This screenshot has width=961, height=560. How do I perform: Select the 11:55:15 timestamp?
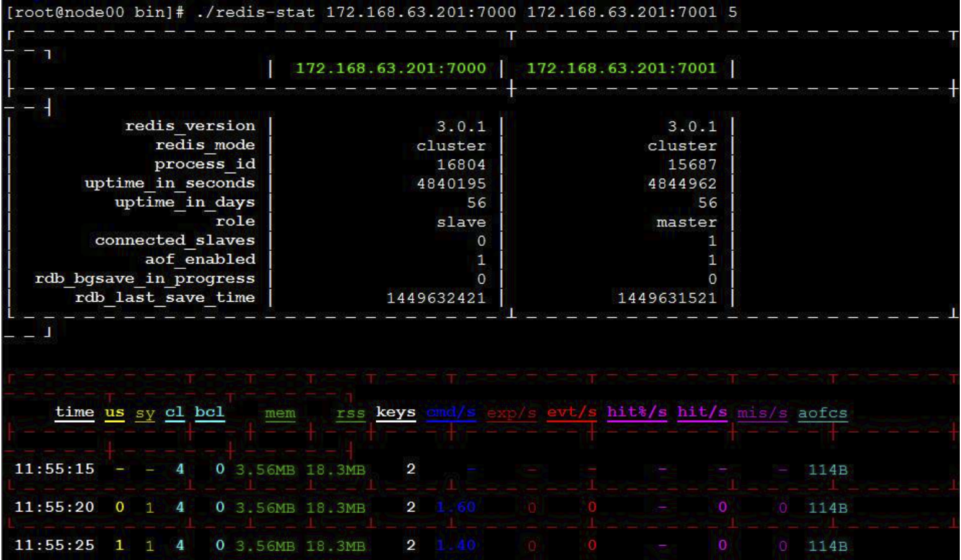55,469
